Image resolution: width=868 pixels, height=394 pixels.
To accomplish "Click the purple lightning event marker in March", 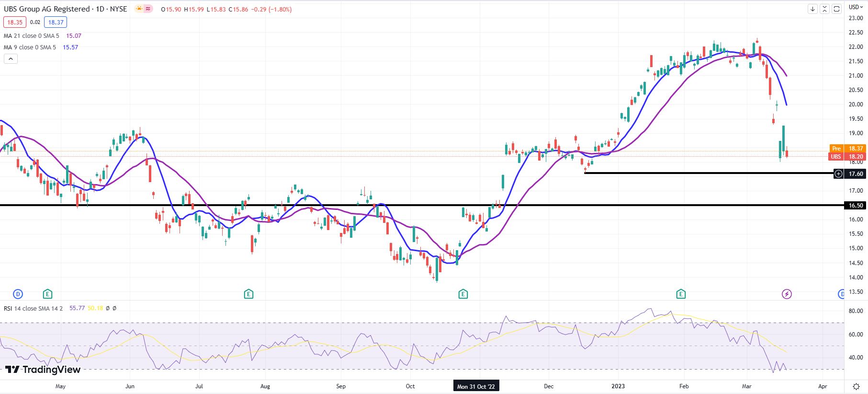I will [787, 294].
